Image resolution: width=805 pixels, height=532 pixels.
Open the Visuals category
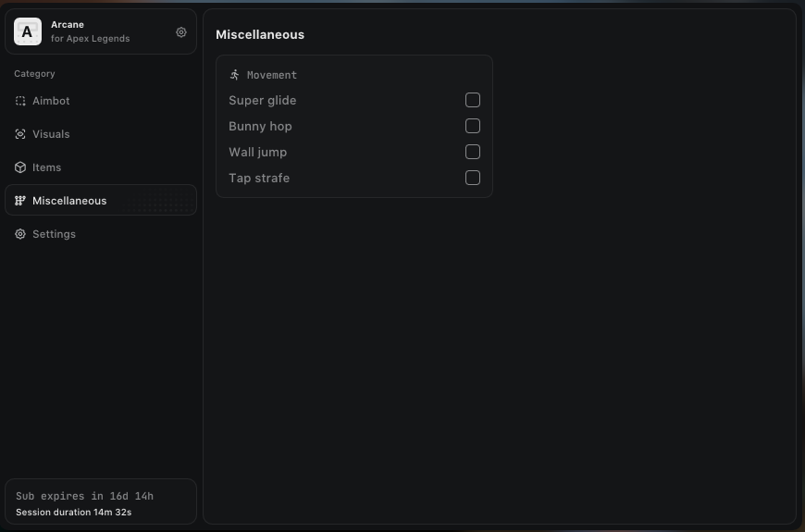tap(51, 134)
